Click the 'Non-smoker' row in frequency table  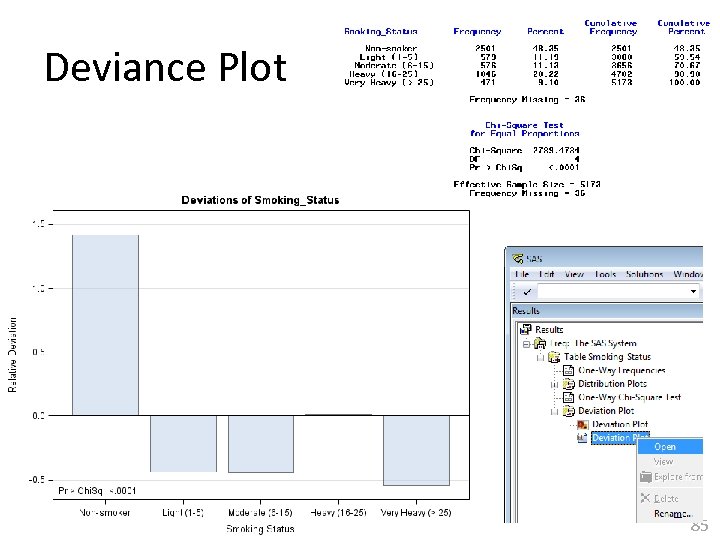tap(522, 48)
